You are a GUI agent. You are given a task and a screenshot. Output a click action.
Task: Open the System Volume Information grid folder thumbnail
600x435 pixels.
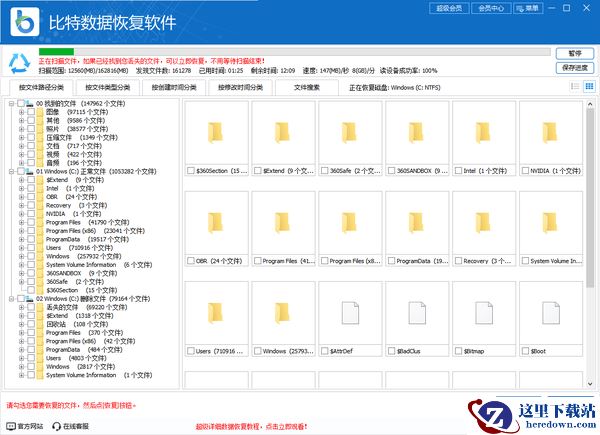pyautogui.click(x=550, y=223)
